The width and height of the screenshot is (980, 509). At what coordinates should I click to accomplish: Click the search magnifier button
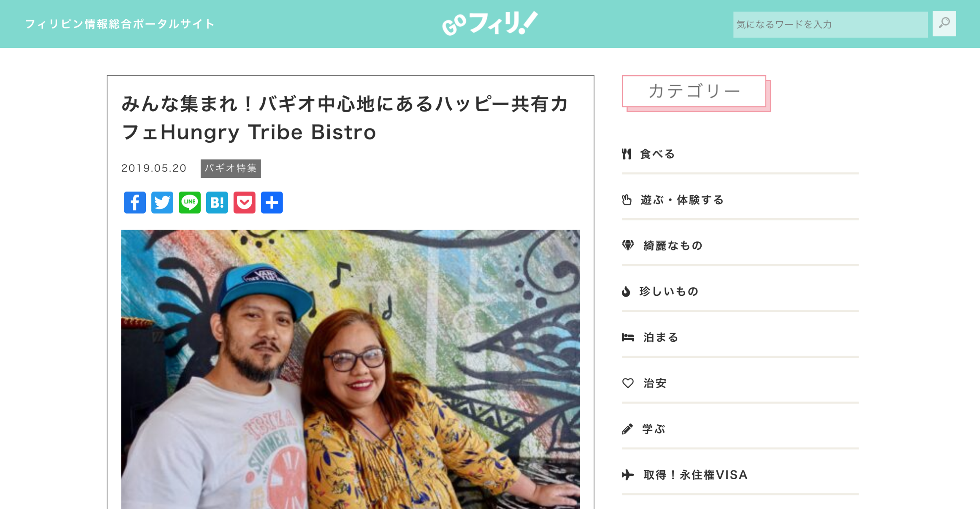(944, 24)
